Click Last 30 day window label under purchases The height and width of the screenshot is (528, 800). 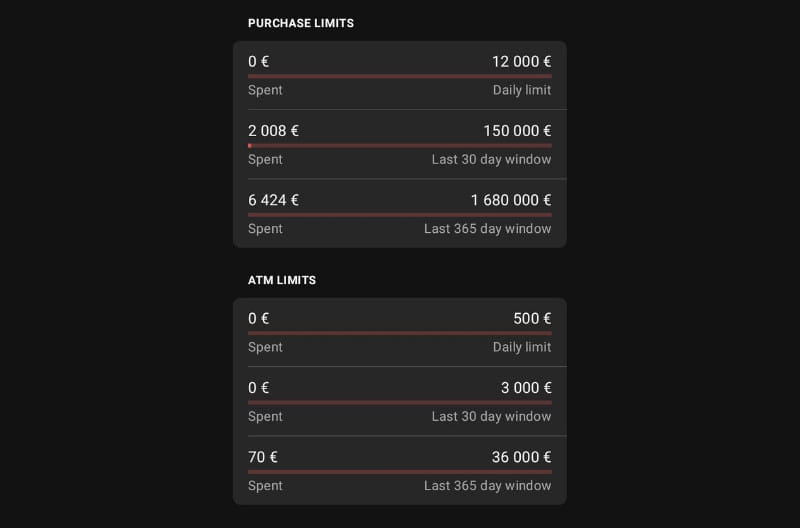(491, 160)
